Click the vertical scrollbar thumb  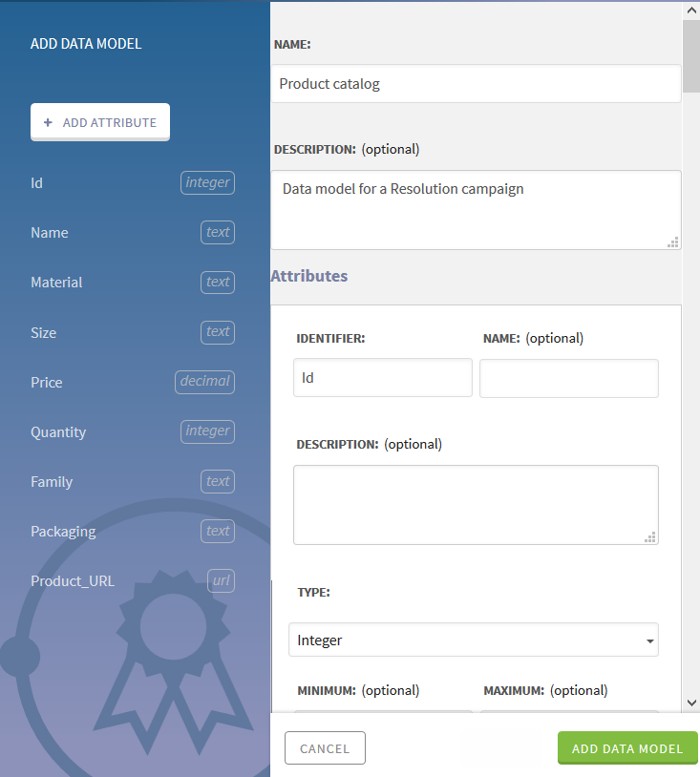(691, 56)
